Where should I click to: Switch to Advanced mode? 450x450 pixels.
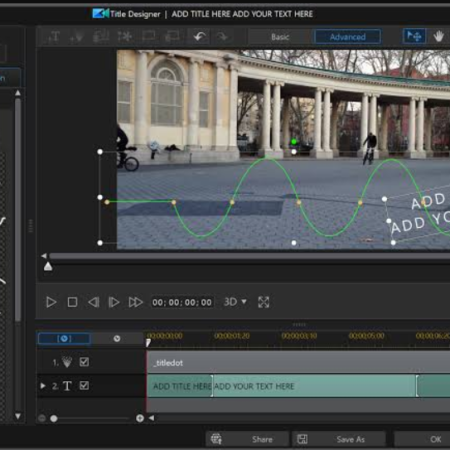coord(348,37)
